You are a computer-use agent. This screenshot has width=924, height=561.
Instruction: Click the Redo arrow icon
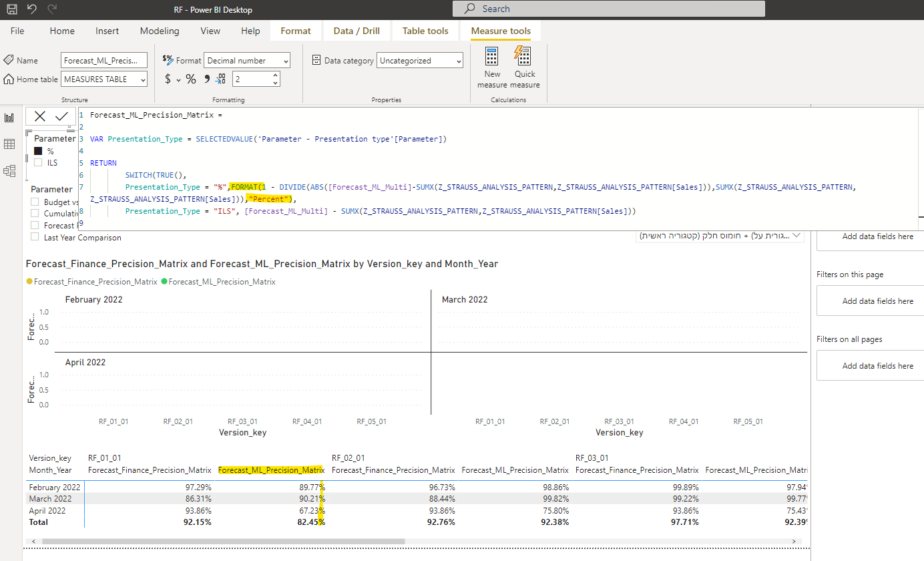(53, 9)
